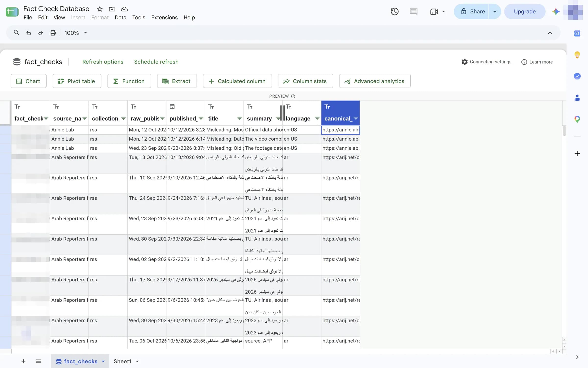
Task: Open the all sheets list icon
Action: [x=38, y=361]
